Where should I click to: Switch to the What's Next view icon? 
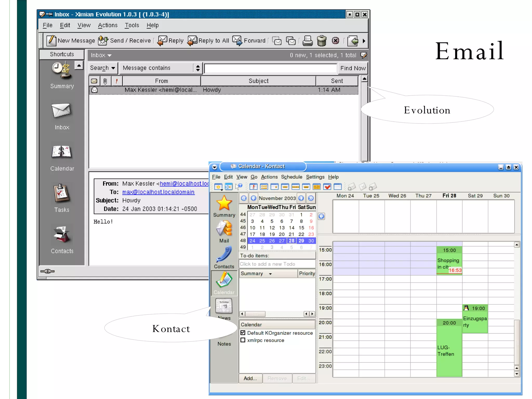coord(254,187)
